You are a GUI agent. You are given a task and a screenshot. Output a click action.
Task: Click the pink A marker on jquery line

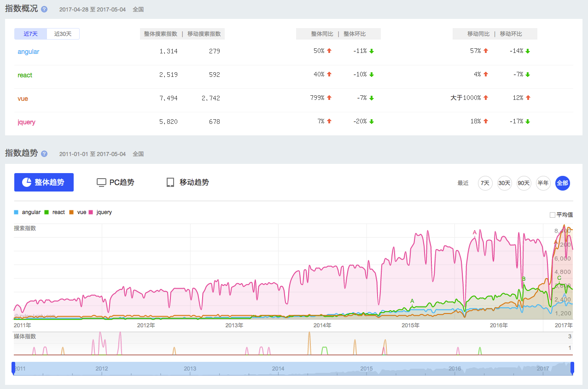(x=475, y=232)
